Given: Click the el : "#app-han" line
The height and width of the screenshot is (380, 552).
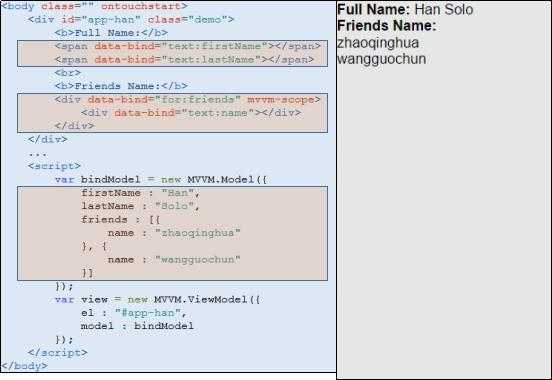Looking at the screenshot, I should (134, 313).
